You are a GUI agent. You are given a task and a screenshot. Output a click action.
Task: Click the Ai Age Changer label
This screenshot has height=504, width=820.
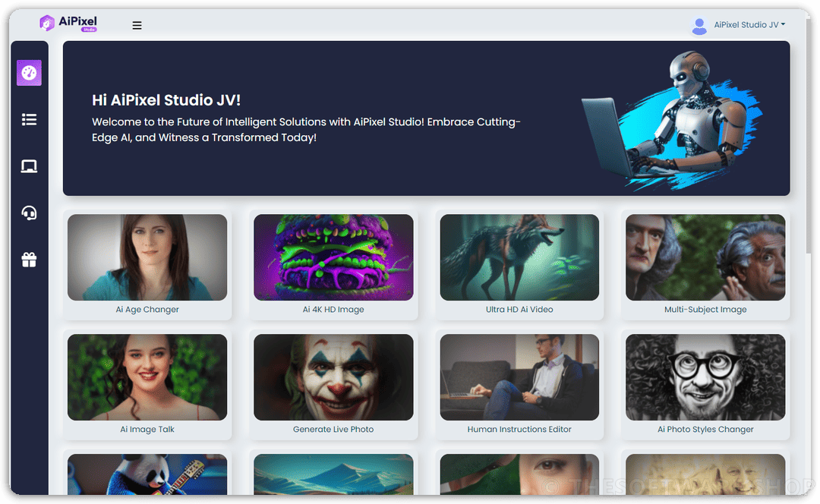147,310
